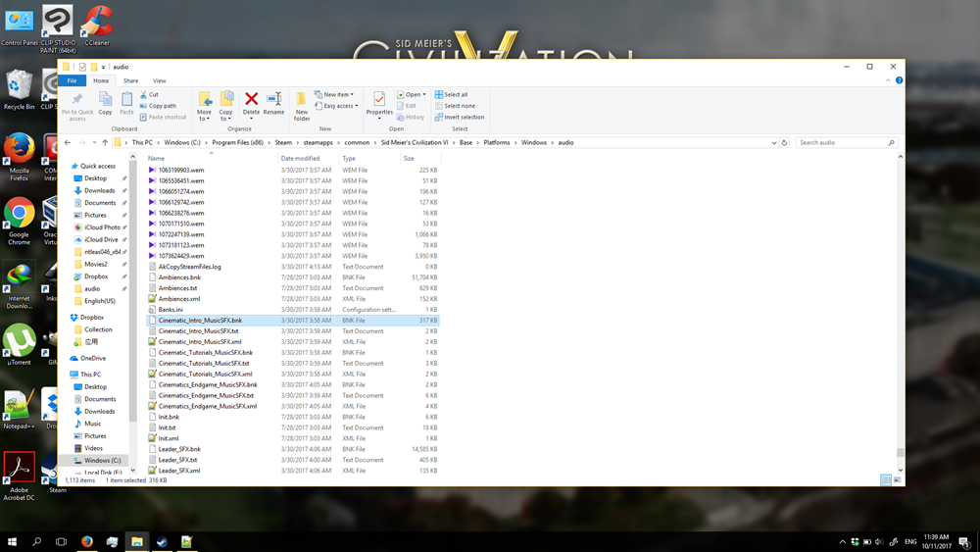The width and height of the screenshot is (980, 552).
Task: Select OneDrive in navigation pane
Action: tap(93, 358)
